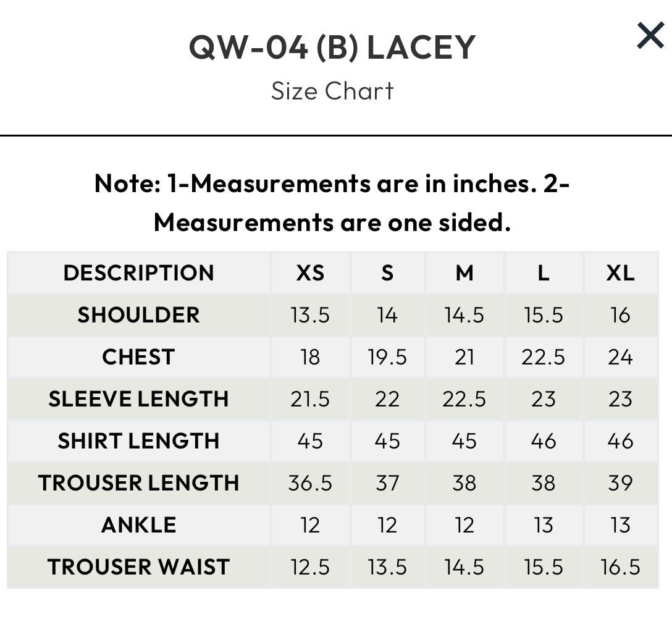
Task: Select the S size column header
Action: [x=387, y=272]
